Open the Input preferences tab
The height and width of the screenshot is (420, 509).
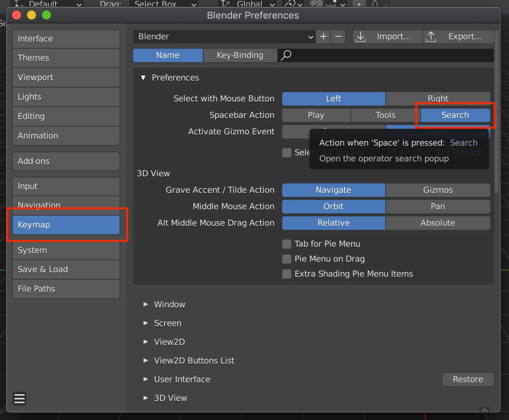[x=66, y=186]
